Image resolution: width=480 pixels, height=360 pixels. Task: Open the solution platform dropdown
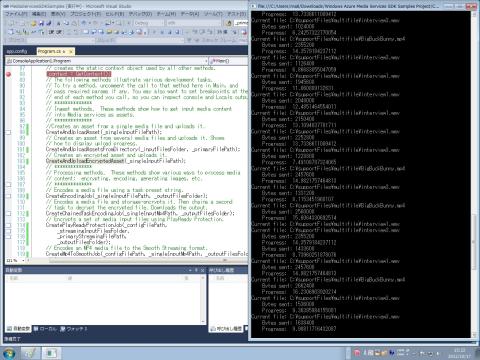[x=194, y=23]
